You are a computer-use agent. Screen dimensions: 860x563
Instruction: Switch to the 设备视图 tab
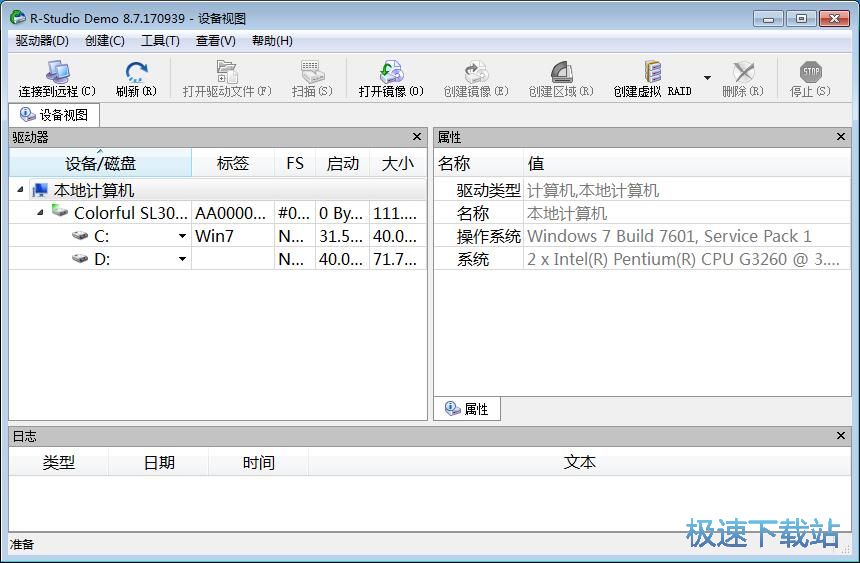(54, 115)
